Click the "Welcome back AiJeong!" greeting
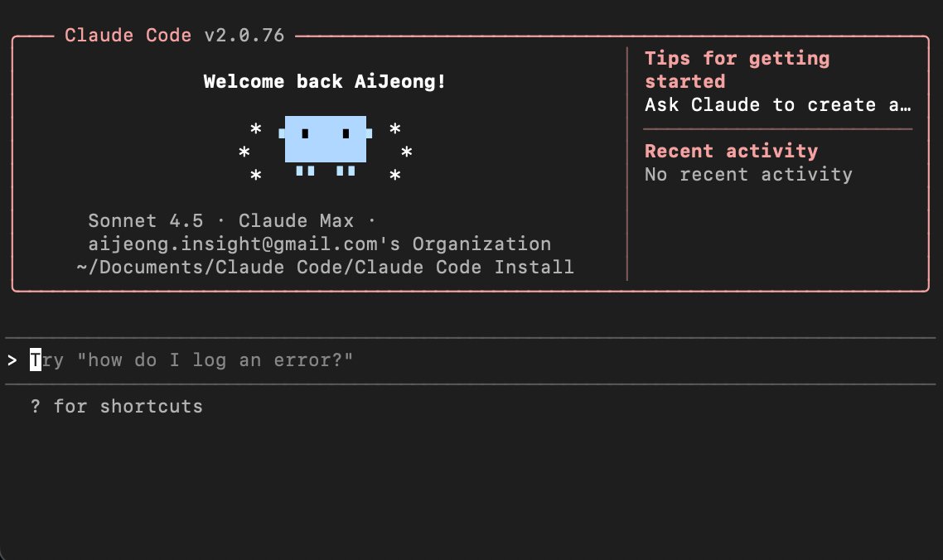Image resolution: width=943 pixels, height=560 pixels. 325,82
